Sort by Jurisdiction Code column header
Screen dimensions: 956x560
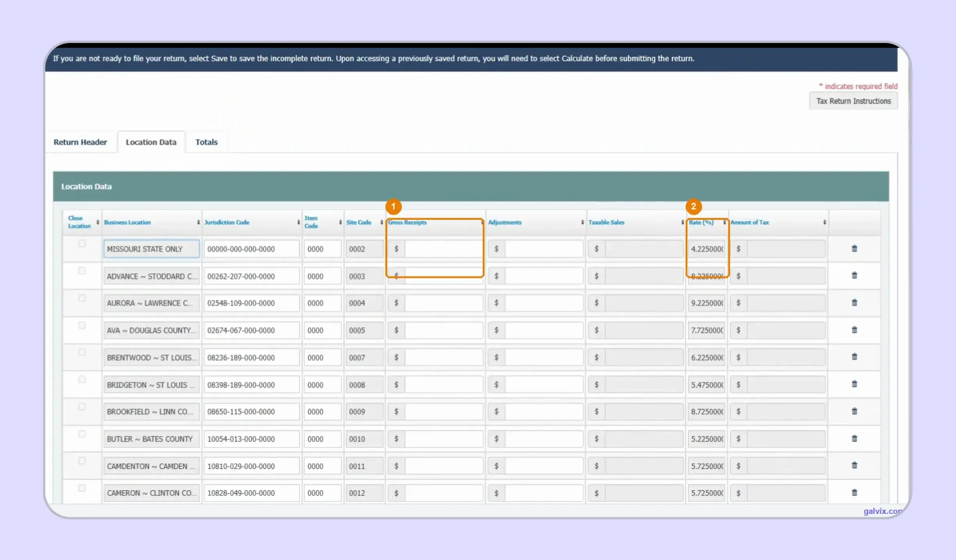(252, 222)
